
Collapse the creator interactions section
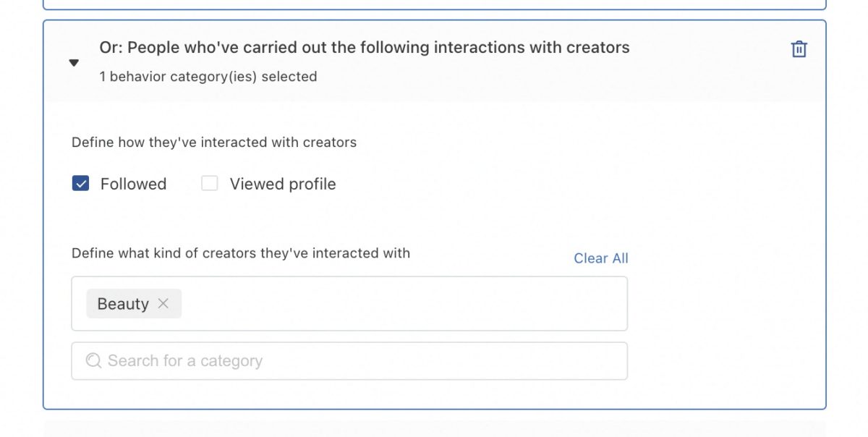point(74,63)
